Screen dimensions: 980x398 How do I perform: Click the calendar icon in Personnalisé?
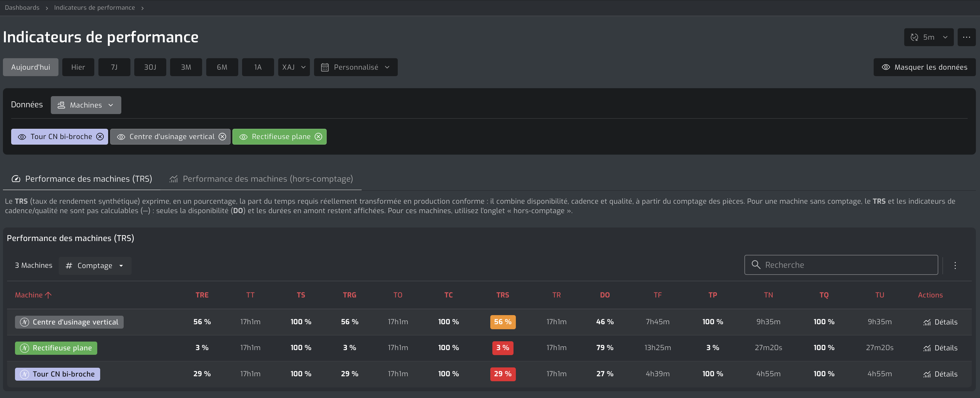click(x=325, y=67)
